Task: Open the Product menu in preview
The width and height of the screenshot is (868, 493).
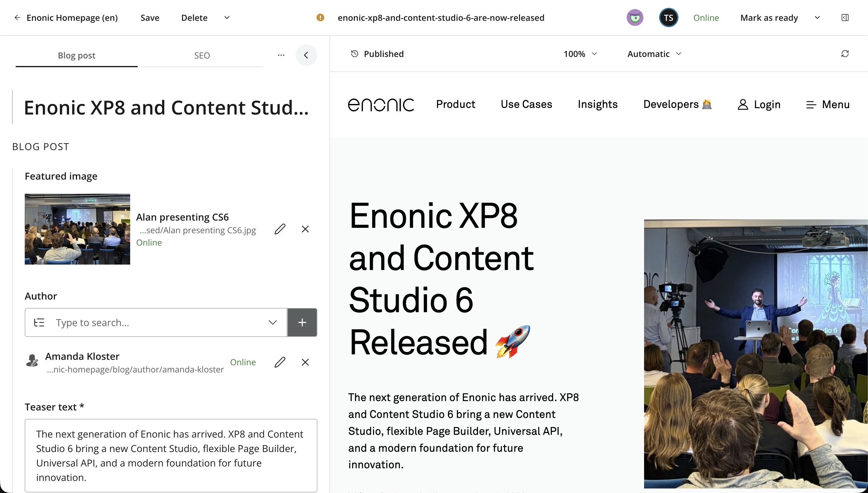Action: pyautogui.click(x=455, y=104)
